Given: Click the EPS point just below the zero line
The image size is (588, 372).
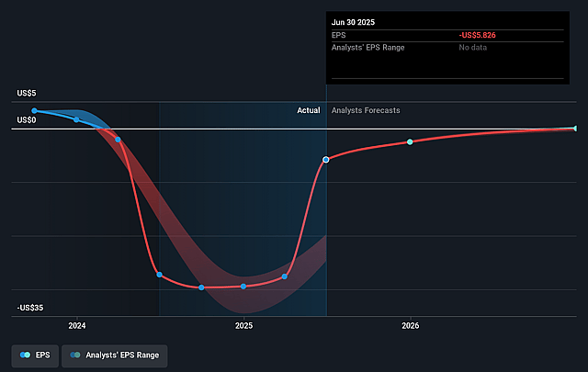Looking at the screenshot, I should coord(118,140).
